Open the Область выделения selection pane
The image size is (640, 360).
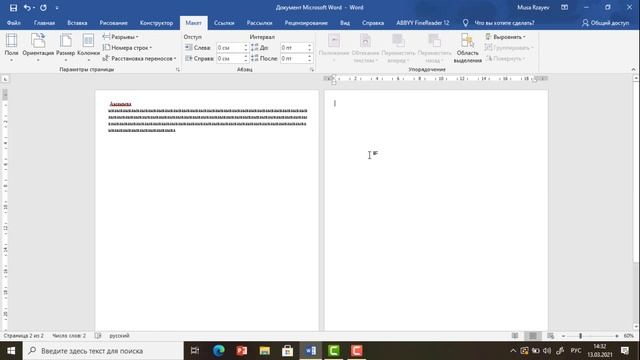467,48
